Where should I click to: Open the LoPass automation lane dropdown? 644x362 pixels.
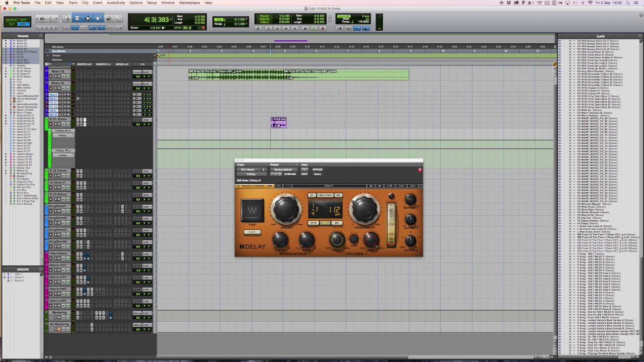click(63, 155)
